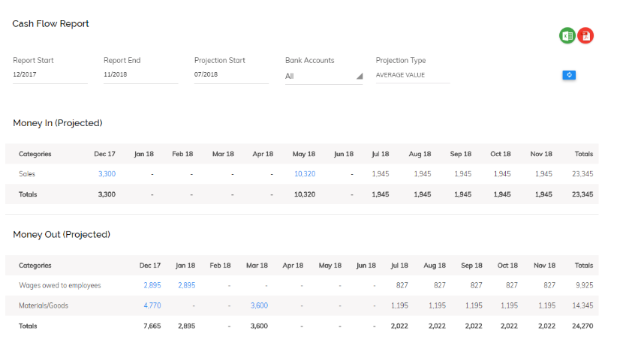Expand the Bank Accounts dropdown arrow

point(360,77)
